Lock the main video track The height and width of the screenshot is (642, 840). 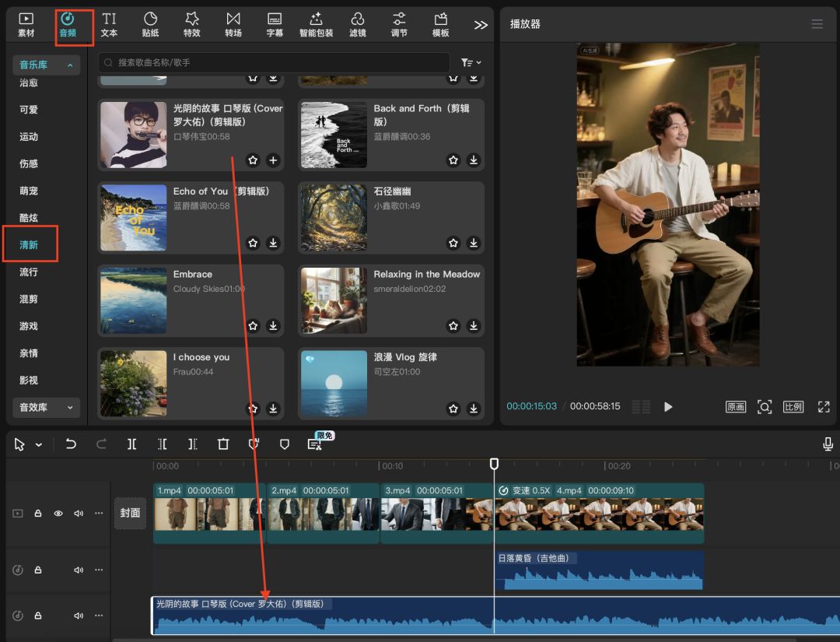tap(38, 514)
